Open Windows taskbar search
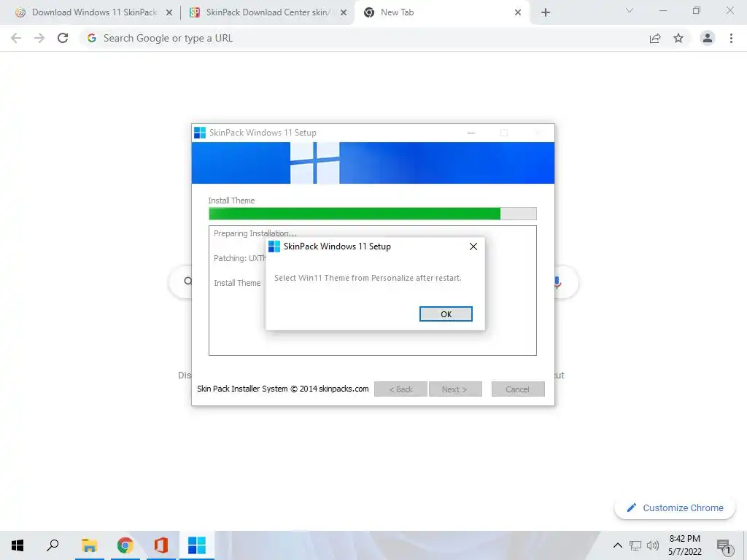 pyautogui.click(x=53, y=545)
